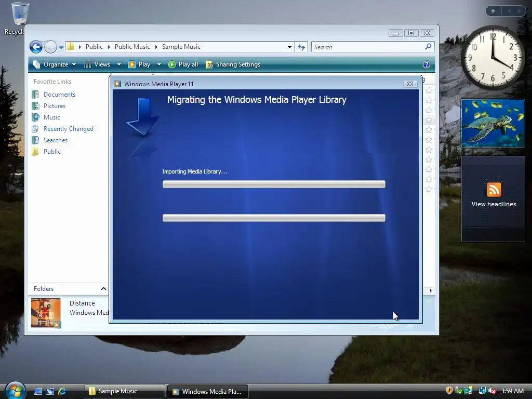The image size is (532, 399).
Task: Click the Play toolbar button
Action: point(139,64)
